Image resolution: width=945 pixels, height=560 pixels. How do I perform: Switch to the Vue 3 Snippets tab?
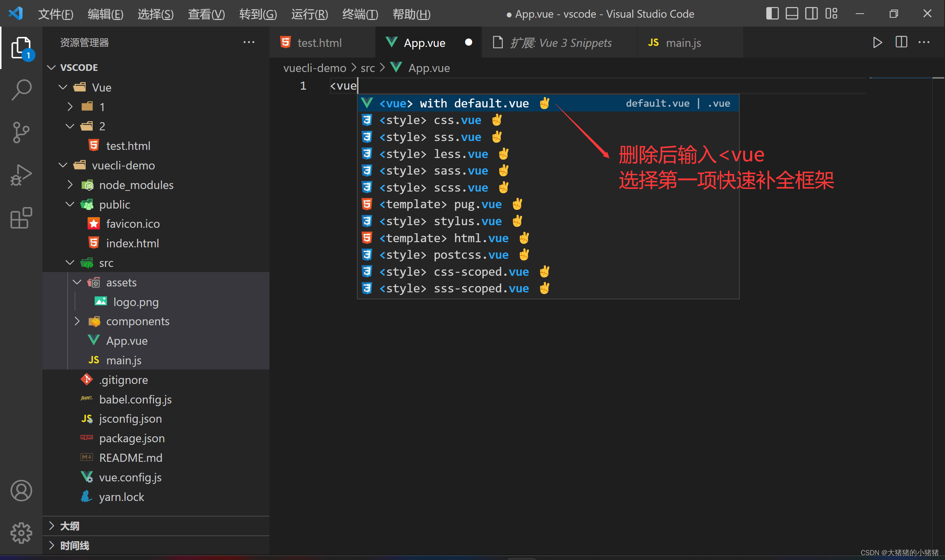559,42
